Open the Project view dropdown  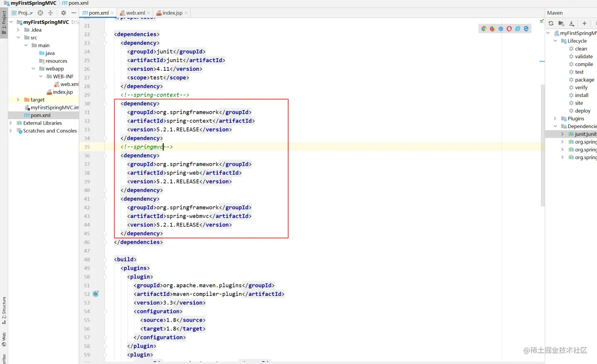pyautogui.click(x=22, y=13)
